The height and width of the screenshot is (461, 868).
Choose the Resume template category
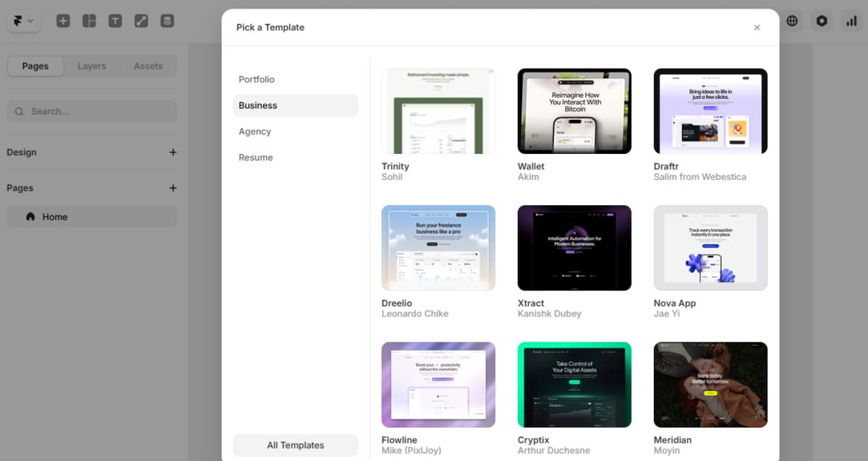click(x=256, y=158)
